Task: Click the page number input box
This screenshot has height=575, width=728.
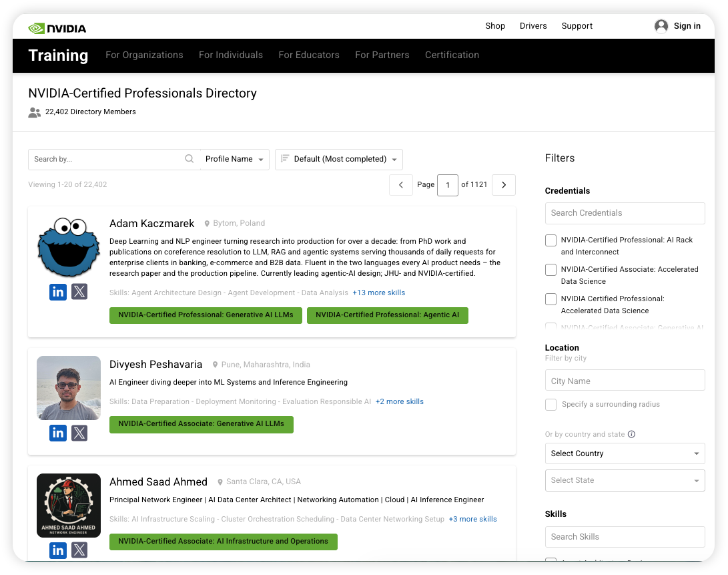Action: [x=448, y=185]
